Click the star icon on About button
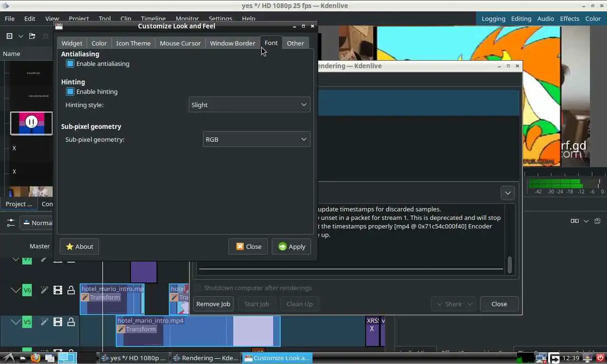 click(x=70, y=246)
